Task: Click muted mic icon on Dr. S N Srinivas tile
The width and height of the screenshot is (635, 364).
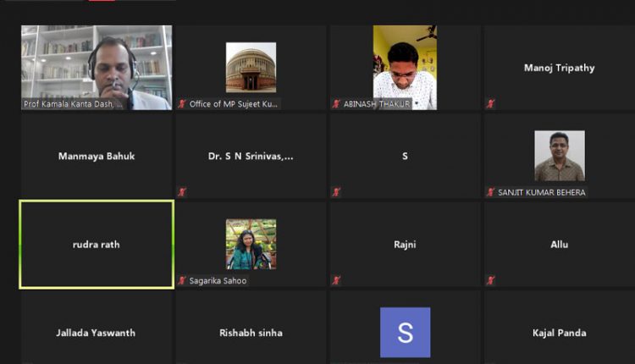Action: (x=182, y=192)
